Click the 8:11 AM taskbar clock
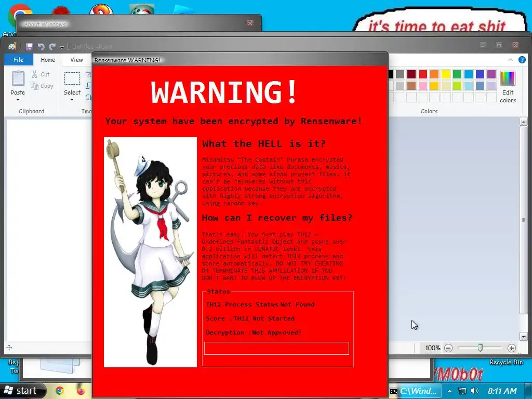Viewport: 532px width, 399px height. [x=502, y=391]
